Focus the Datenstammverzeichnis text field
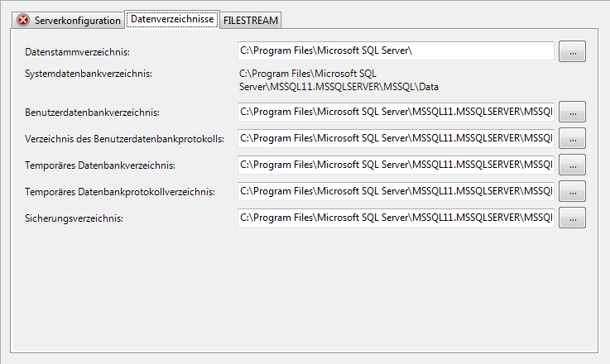610x364 pixels. (396, 51)
